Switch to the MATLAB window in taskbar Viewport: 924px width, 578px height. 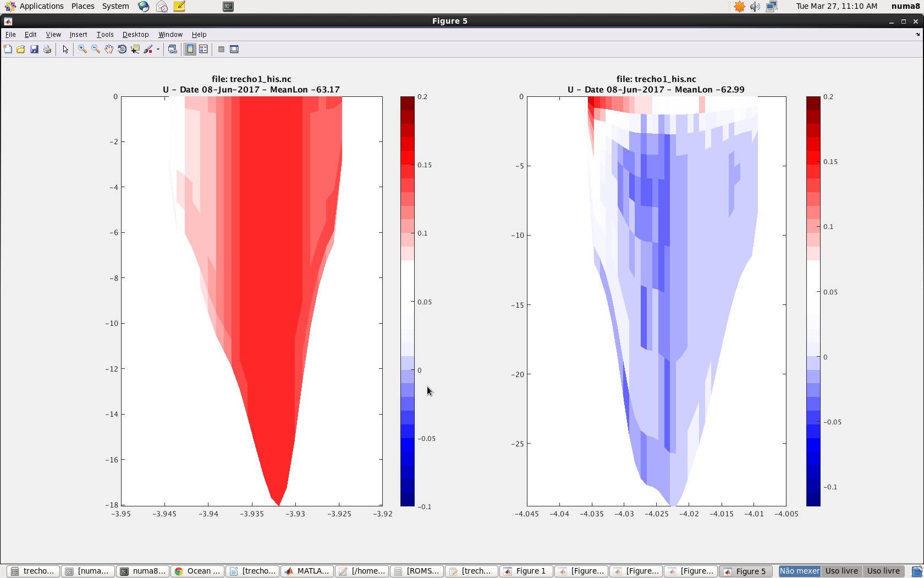click(307, 571)
